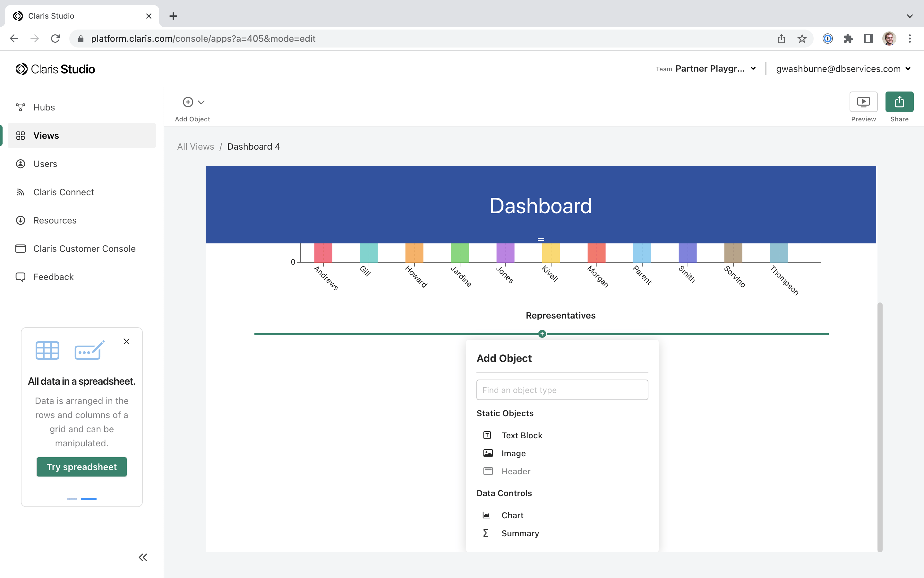
Task: Click the green plus insert marker on the divider
Action: coord(542,334)
